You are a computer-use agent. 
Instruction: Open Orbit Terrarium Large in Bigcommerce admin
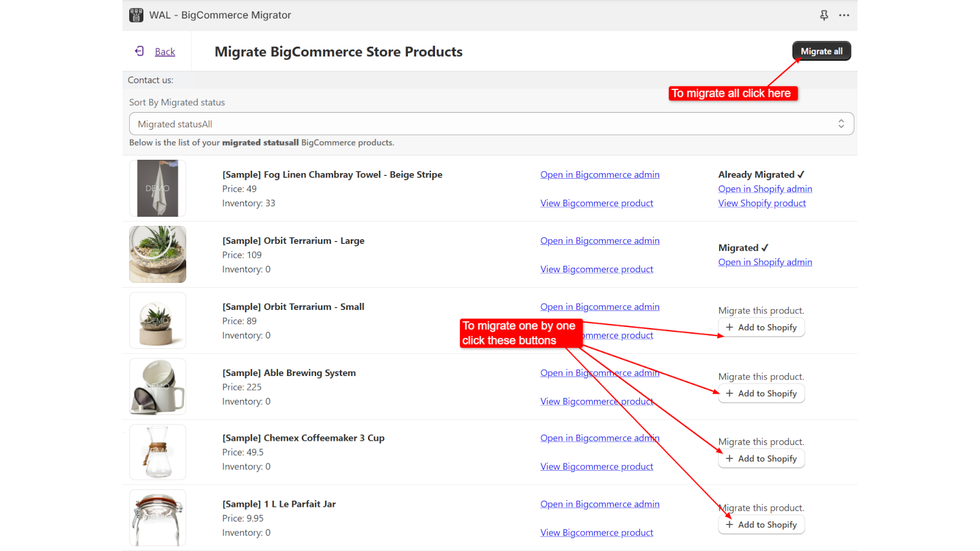[600, 241]
